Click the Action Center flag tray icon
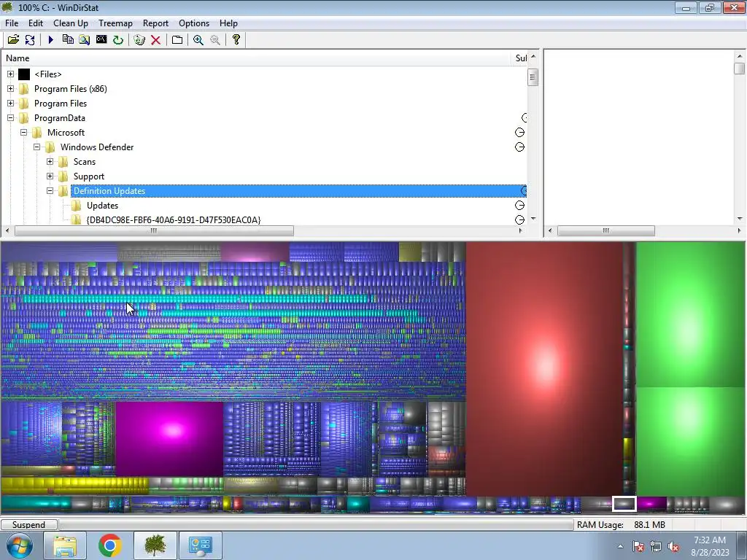 click(x=638, y=546)
